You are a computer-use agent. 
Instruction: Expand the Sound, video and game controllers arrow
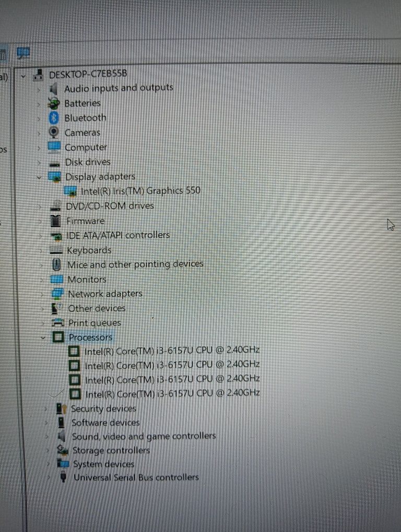click(46, 437)
